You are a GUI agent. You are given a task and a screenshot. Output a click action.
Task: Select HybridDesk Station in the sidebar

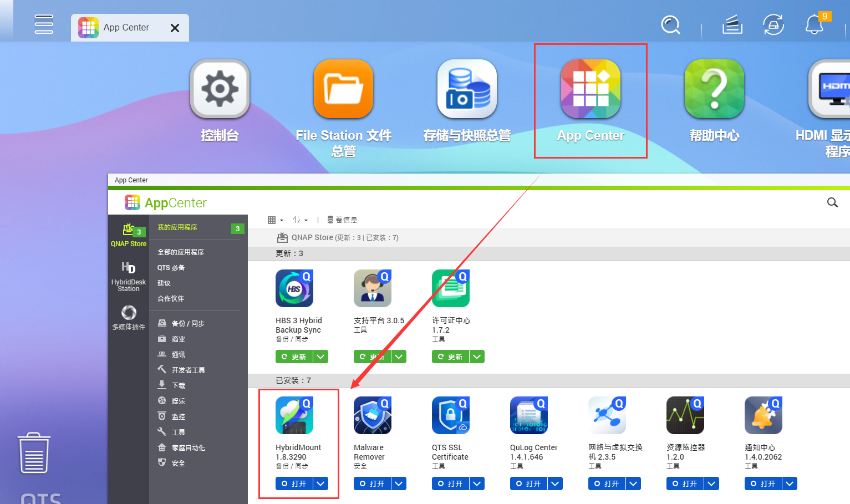[129, 277]
